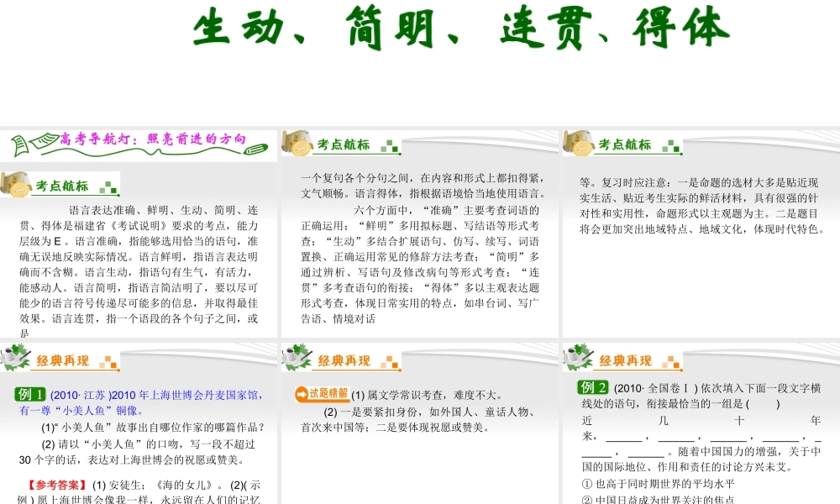The width and height of the screenshot is (840, 504).
Task: Click the 经典再现 heading above 例 1
Action: (63, 361)
